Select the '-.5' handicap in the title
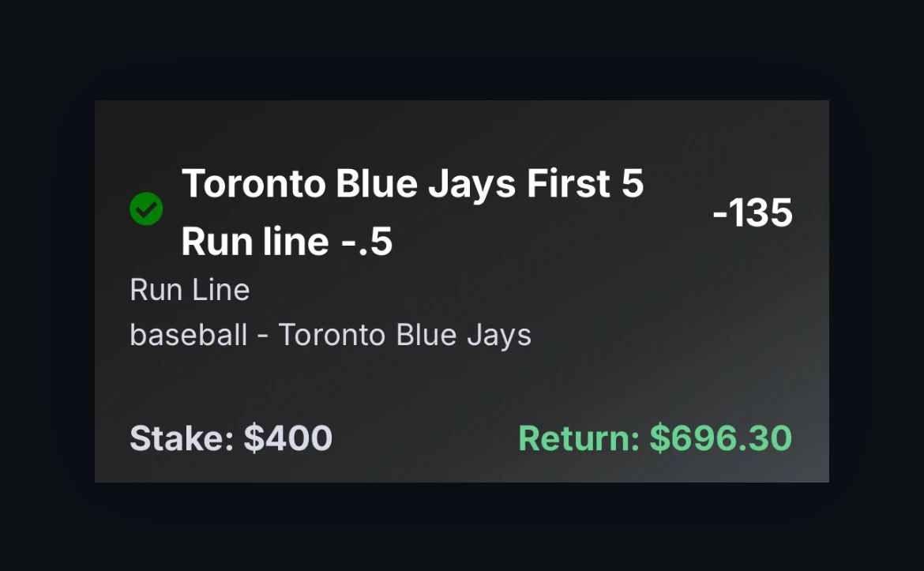 pos(366,242)
